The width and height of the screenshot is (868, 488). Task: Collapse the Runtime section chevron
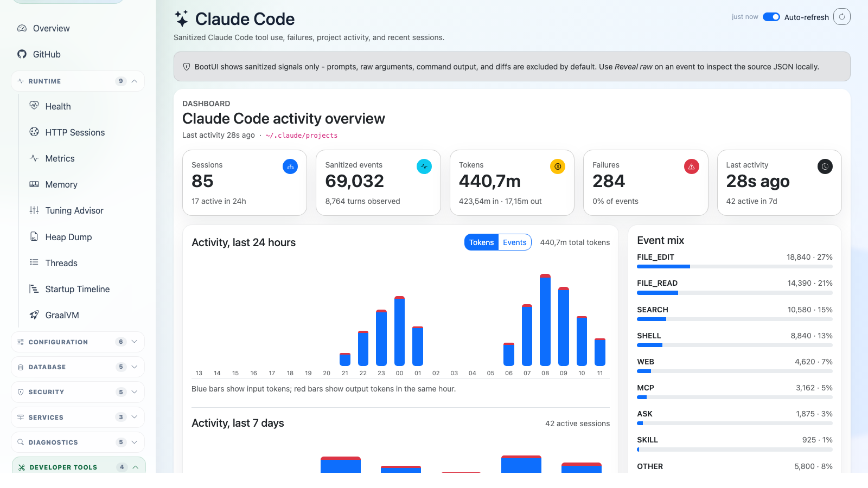135,81
